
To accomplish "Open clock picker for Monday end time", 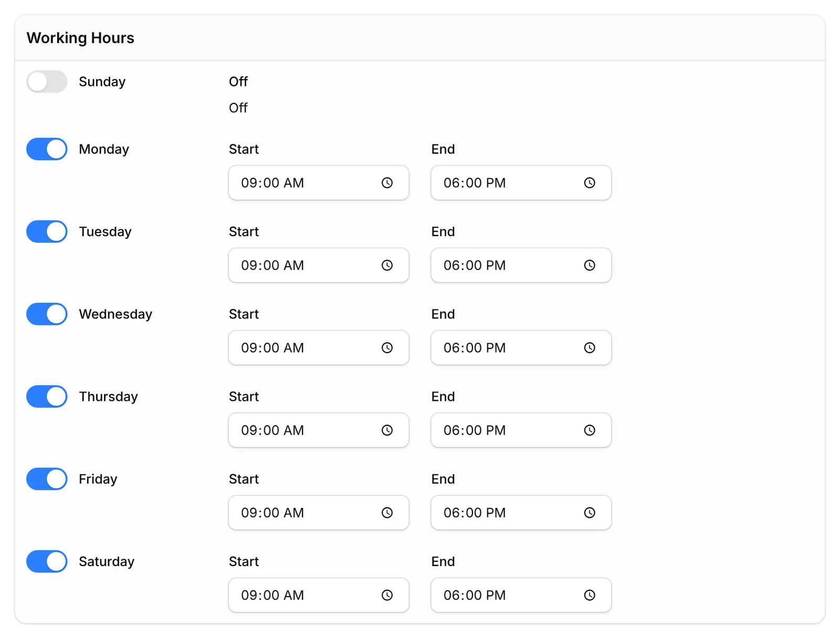I will 590,183.
